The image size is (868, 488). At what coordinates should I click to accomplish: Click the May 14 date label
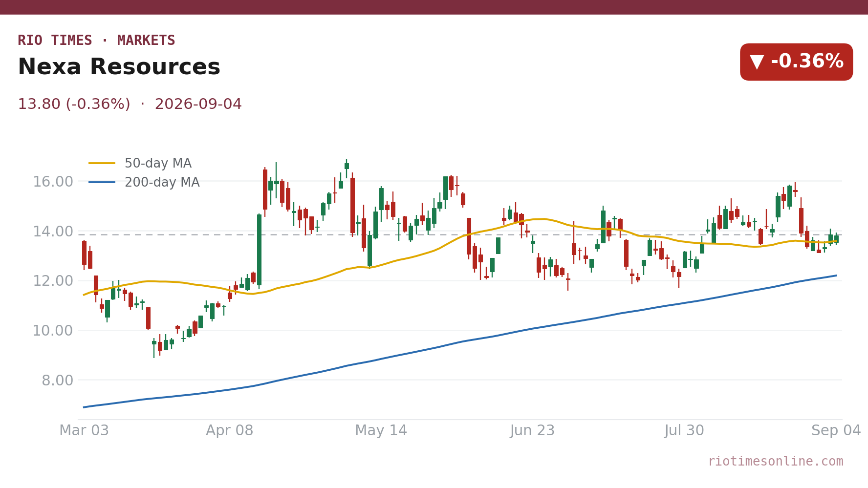pyautogui.click(x=381, y=431)
